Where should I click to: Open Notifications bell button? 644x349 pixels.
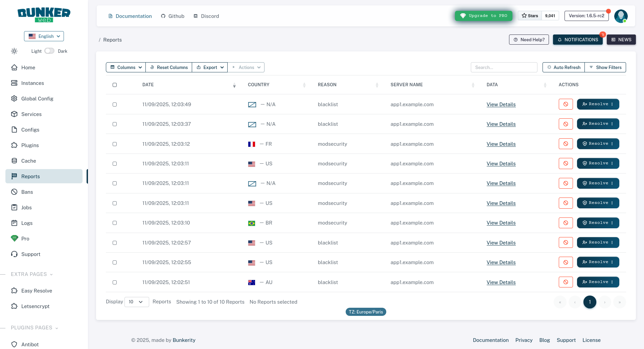click(x=578, y=40)
